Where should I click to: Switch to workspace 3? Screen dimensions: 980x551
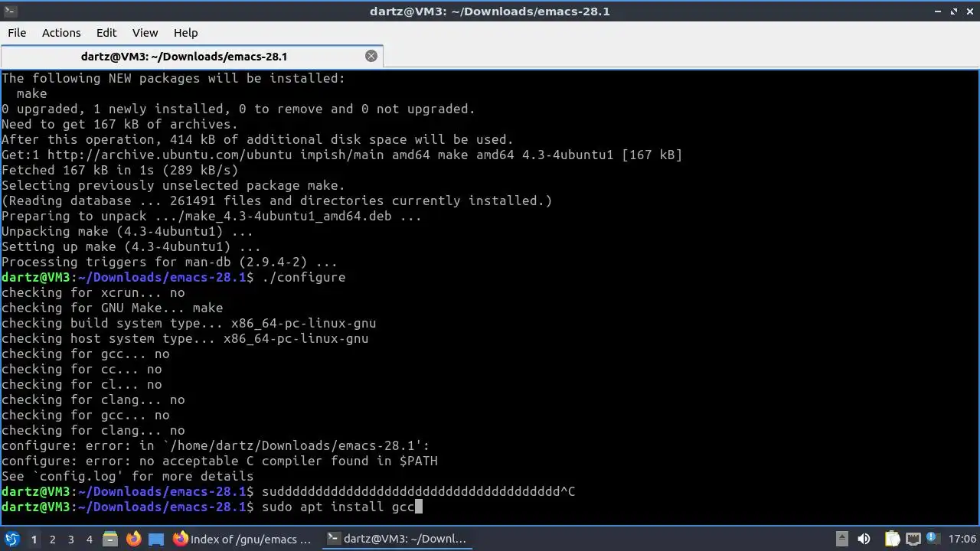(70, 539)
